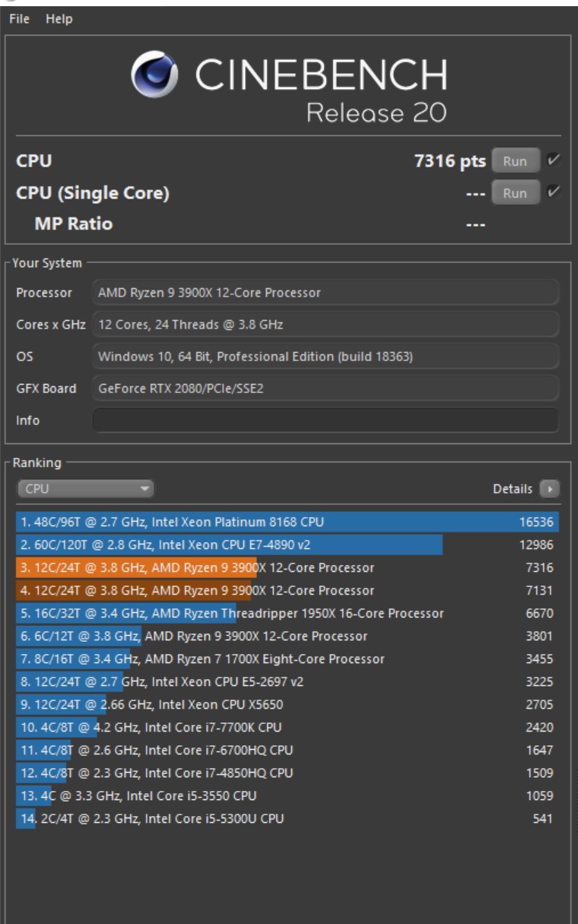Select the Core i7-6700HQ ranking row
Viewport: 578px width, 924px height.
[287, 750]
